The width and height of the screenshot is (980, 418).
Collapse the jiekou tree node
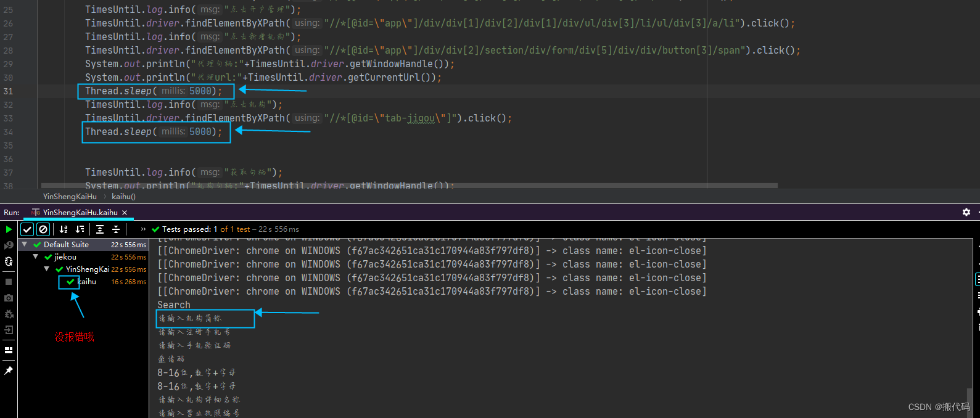click(36, 257)
